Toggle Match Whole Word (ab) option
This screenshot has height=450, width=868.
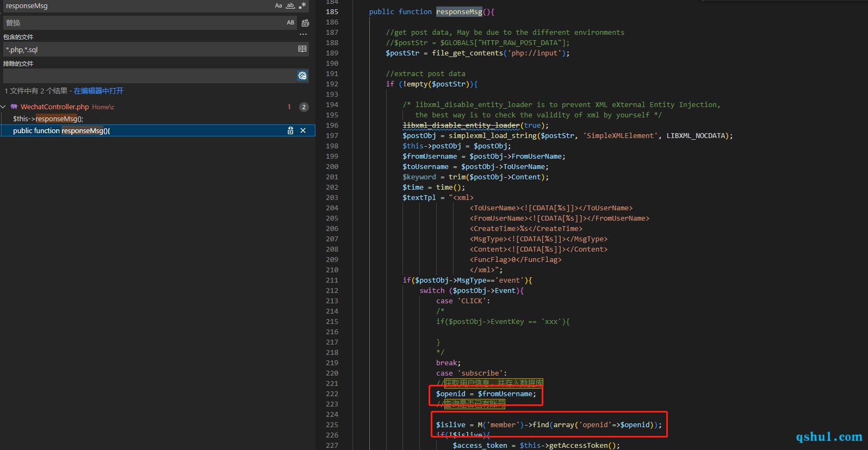pos(290,5)
